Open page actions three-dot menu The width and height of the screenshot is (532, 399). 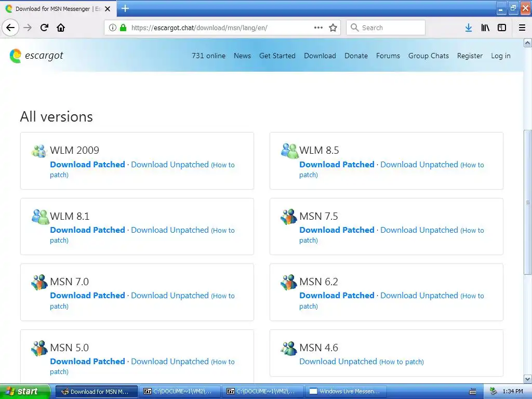(x=318, y=28)
